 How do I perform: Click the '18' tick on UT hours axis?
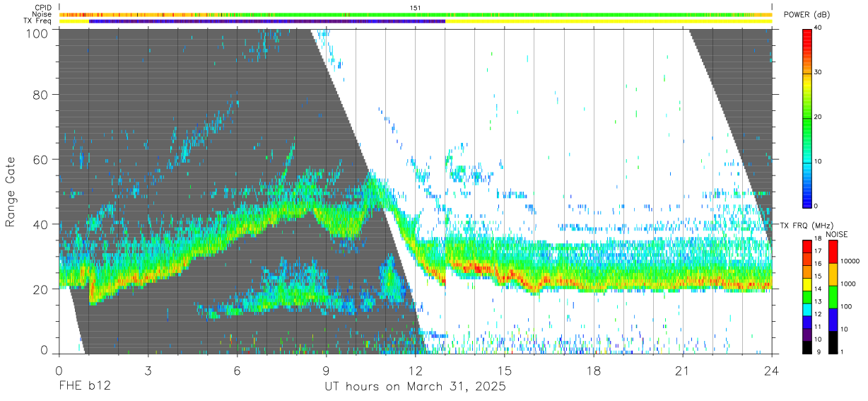[593, 370]
